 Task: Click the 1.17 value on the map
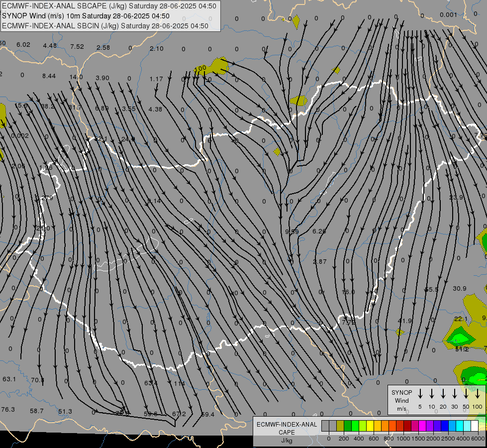[156, 79]
